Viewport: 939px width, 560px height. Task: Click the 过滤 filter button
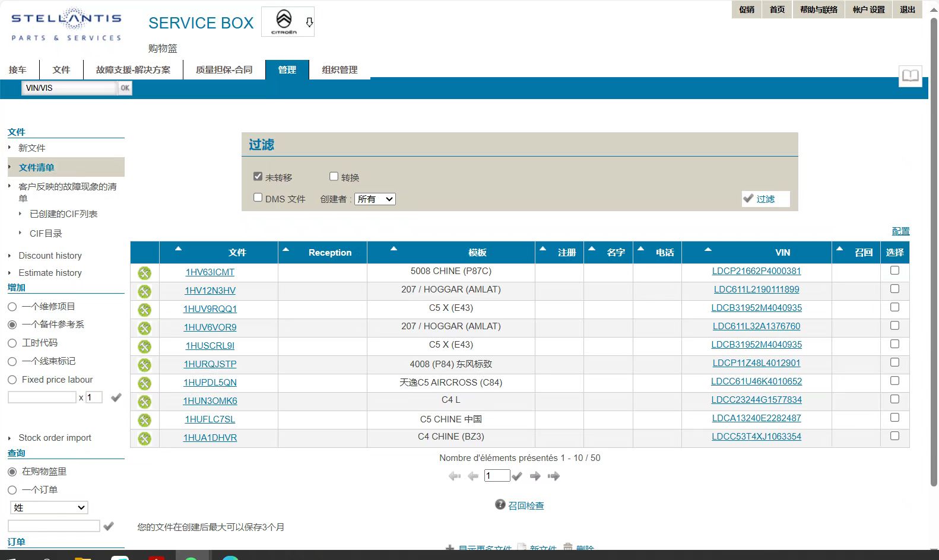pos(765,199)
